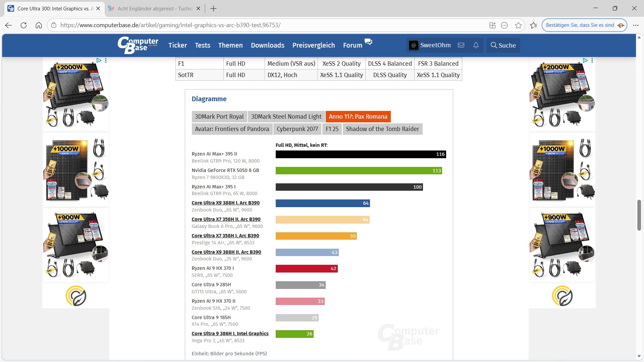Open the Tests section
644x362 pixels.
click(x=203, y=45)
